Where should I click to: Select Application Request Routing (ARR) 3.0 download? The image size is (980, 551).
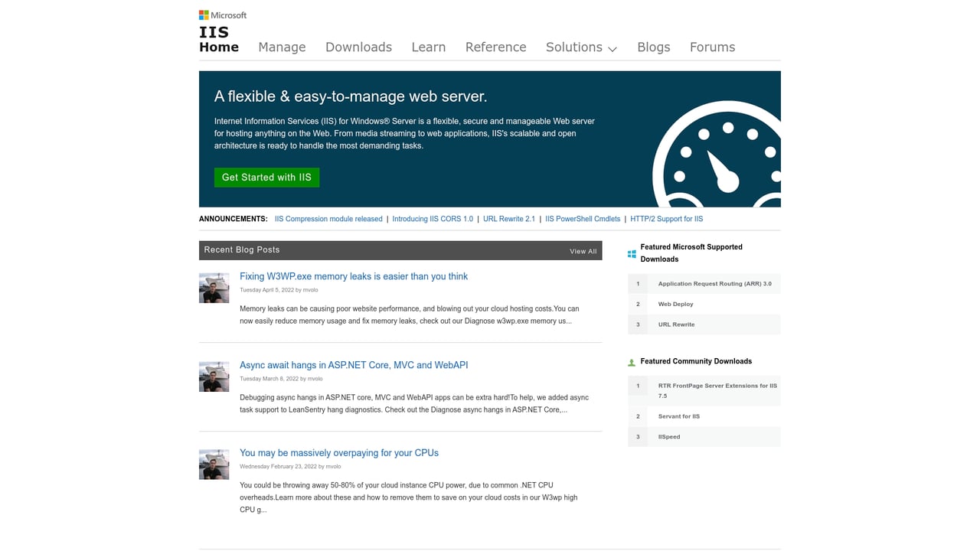715,283
